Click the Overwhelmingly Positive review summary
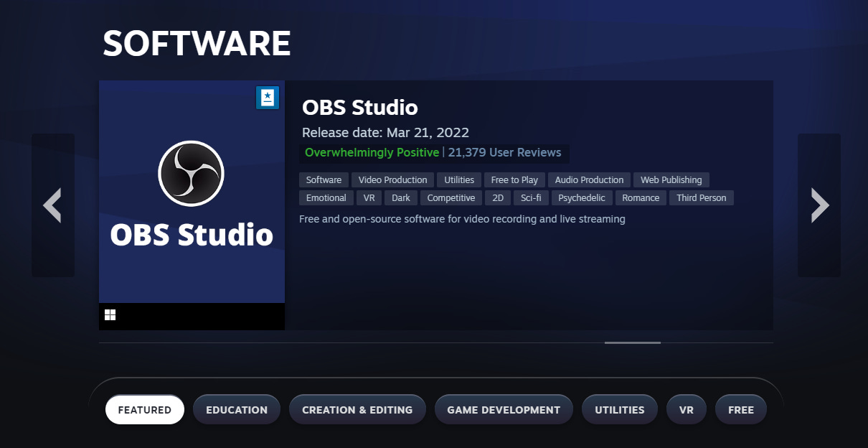This screenshot has height=448, width=868. click(x=372, y=152)
